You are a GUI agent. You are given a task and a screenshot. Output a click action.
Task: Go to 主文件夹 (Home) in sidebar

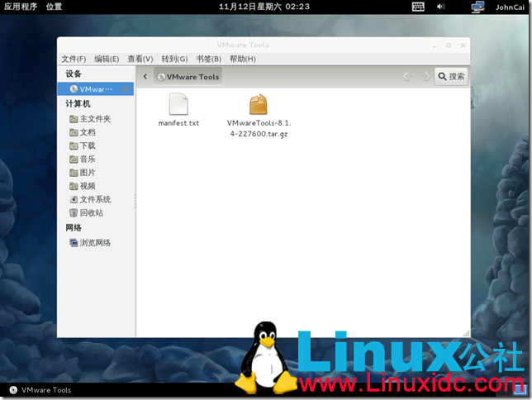94,119
